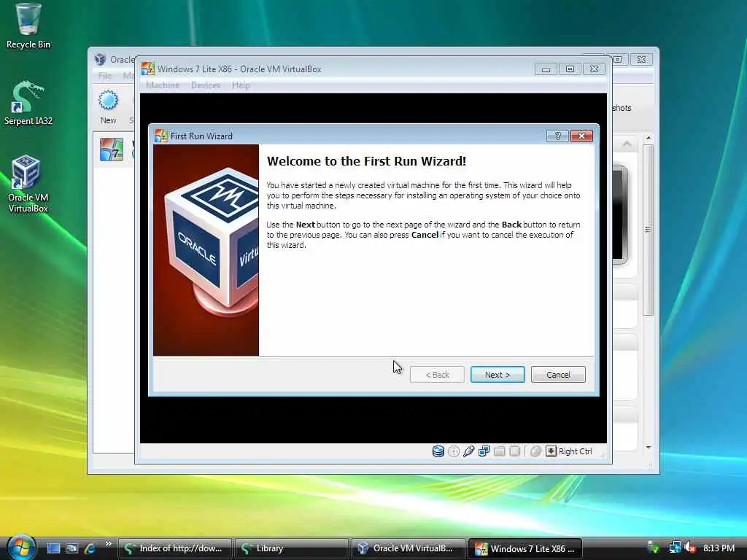The width and height of the screenshot is (747, 560).
Task: Switch to Oracle VM VirtualB... taskbar button
Action: pos(409,548)
